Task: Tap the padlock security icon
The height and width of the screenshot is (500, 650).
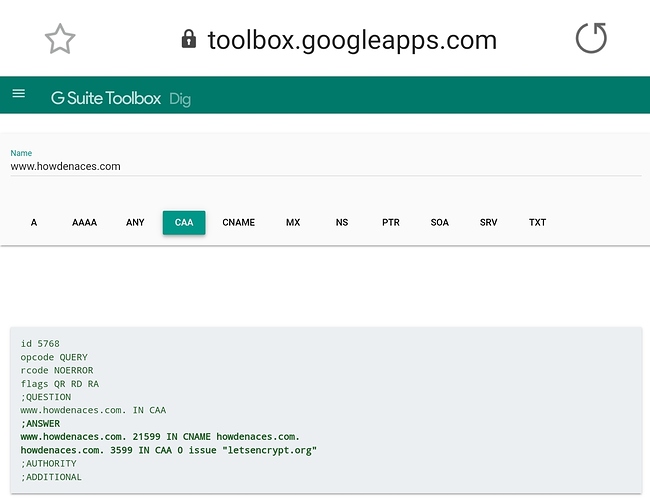Action: [x=189, y=39]
